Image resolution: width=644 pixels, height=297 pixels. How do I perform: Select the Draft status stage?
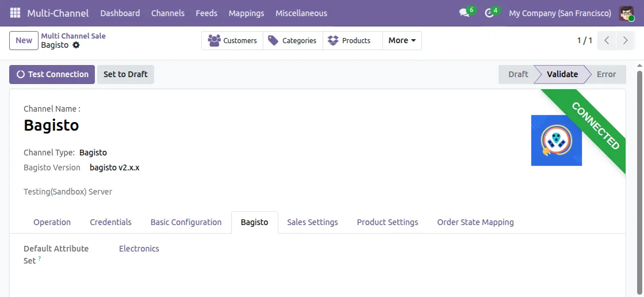(x=518, y=74)
